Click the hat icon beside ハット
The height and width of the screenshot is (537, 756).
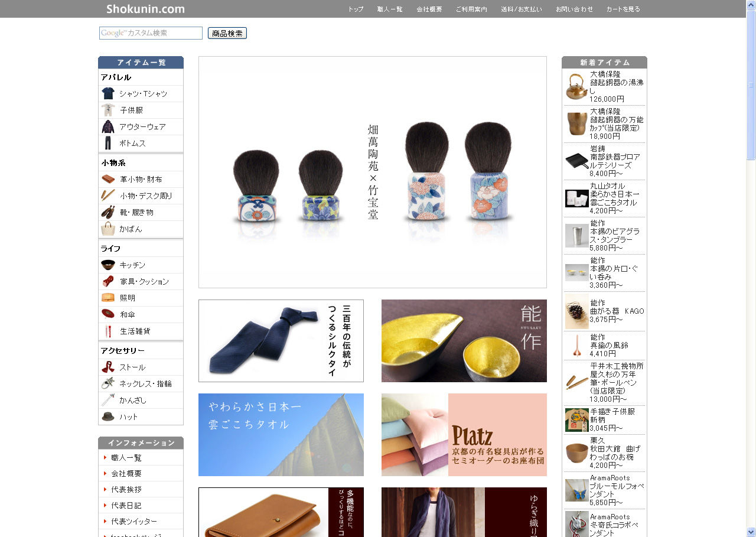tap(108, 416)
